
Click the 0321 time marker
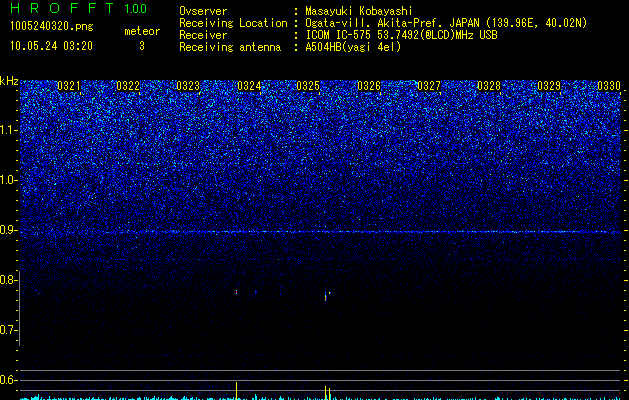pyautogui.click(x=69, y=86)
